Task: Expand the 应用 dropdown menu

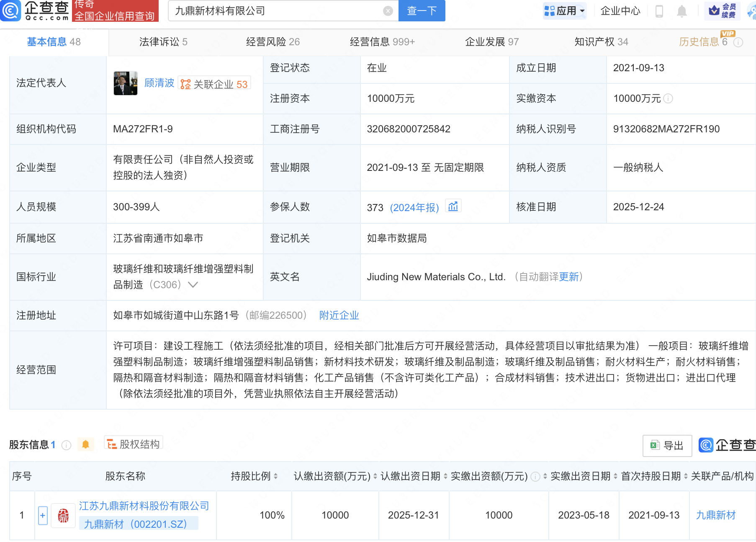Action: coord(565,11)
